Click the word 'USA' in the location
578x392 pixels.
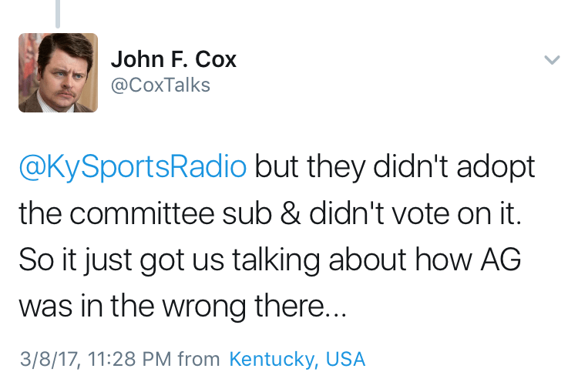(344, 359)
